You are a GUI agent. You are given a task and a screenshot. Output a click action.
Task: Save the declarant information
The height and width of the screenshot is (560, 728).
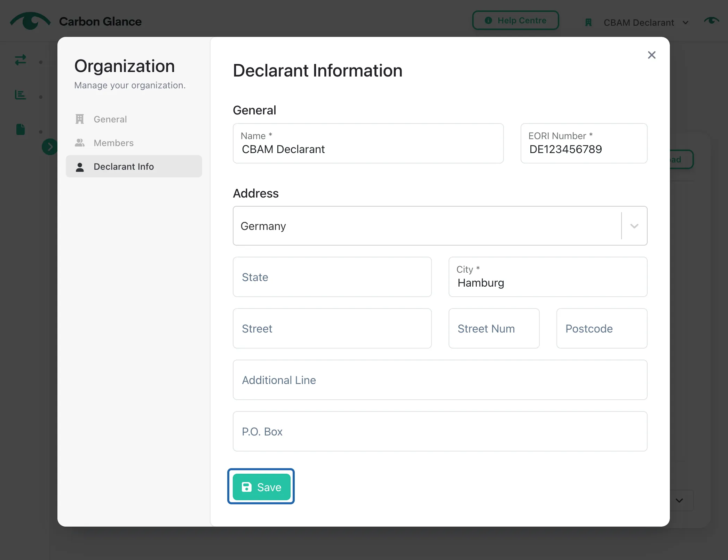pos(261,487)
